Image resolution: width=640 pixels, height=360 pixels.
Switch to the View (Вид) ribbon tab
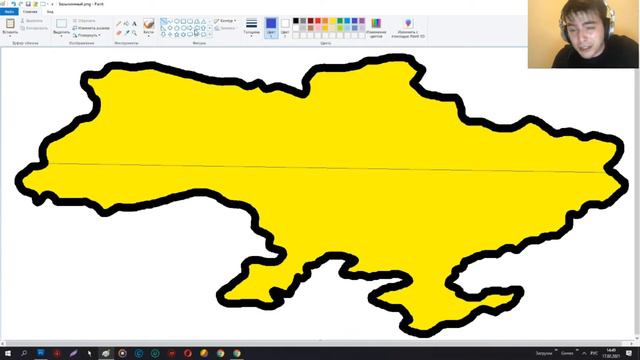point(50,11)
